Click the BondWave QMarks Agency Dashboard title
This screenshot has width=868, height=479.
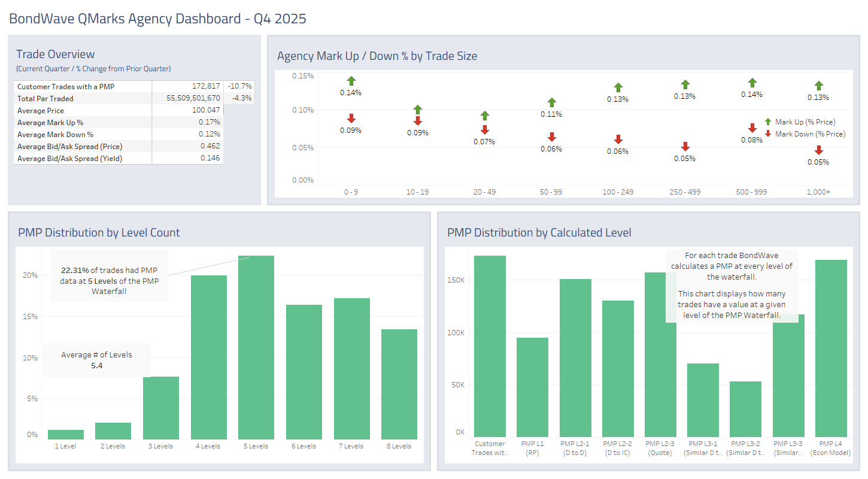pos(159,19)
